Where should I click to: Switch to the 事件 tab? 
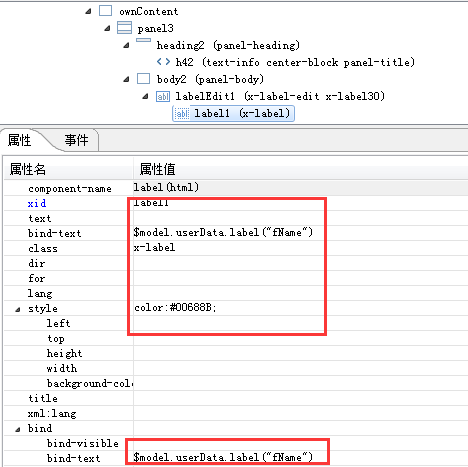click(x=76, y=140)
